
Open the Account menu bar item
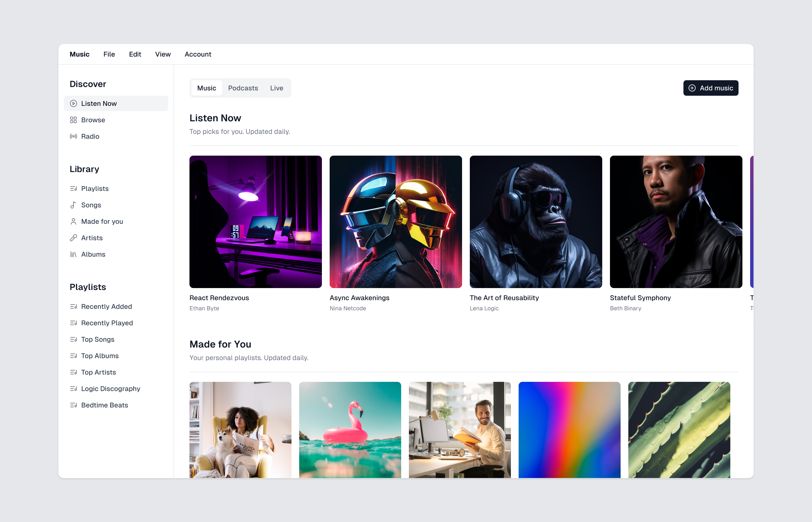pos(198,54)
